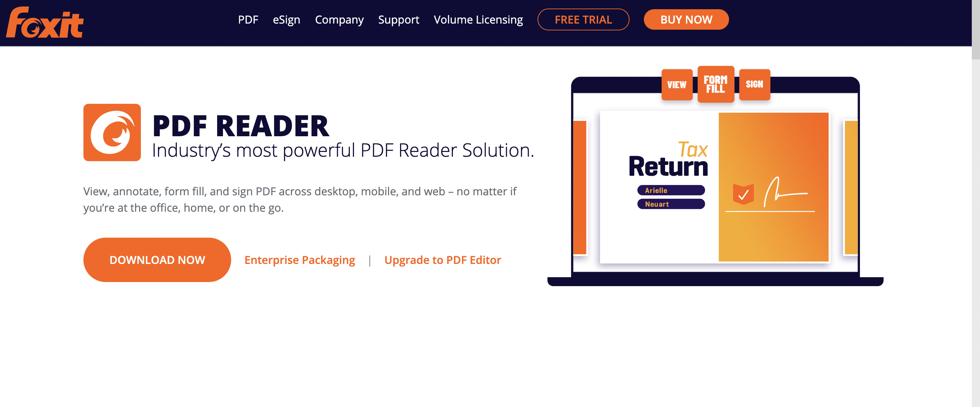Click the Enterprise Packaging tab
980x407 pixels.
click(x=300, y=260)
